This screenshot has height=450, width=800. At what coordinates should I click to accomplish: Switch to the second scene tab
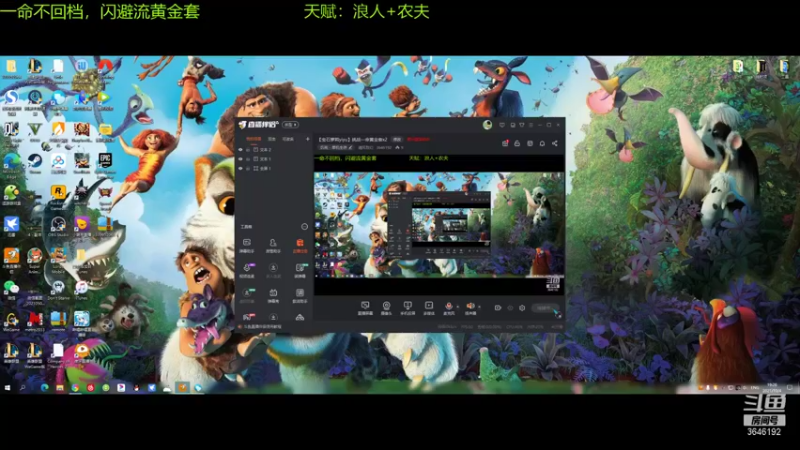[272, 139]
